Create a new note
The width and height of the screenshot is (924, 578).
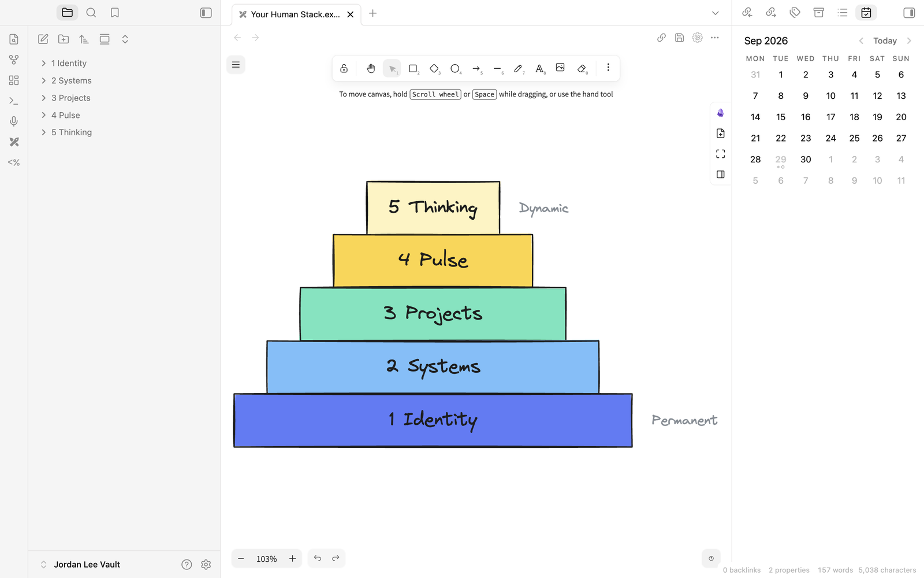[x=43, y=39]
